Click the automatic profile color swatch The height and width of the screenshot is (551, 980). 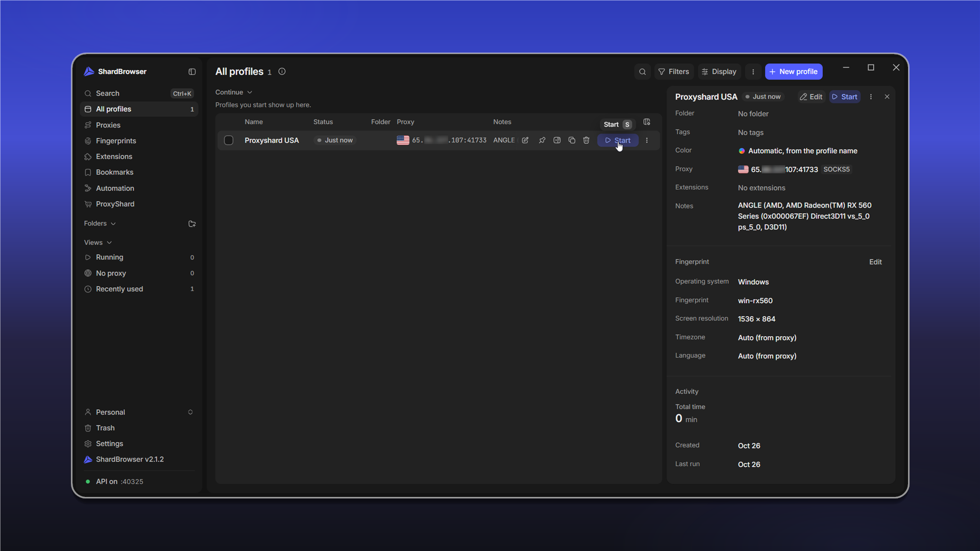[x=742, y=151]
